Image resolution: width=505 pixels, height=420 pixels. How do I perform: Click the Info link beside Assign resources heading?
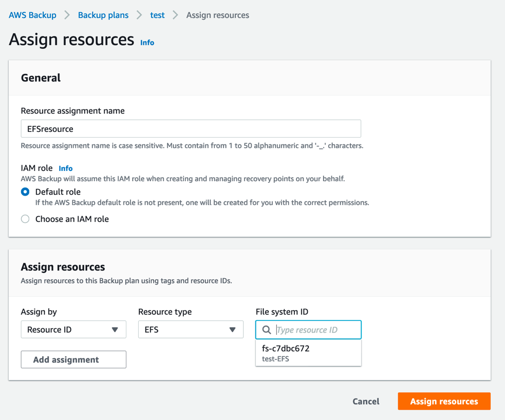pos(147,43)
